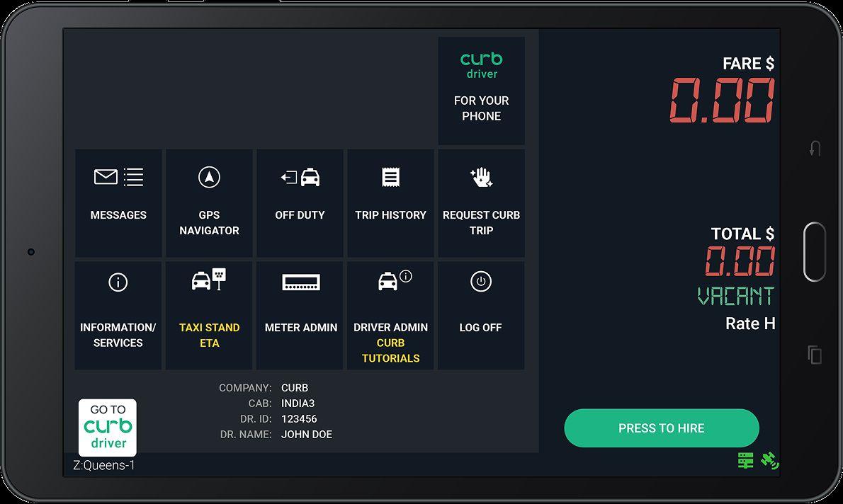
Task: Click the green satellite GPS status icon
Action: point(770,461)
